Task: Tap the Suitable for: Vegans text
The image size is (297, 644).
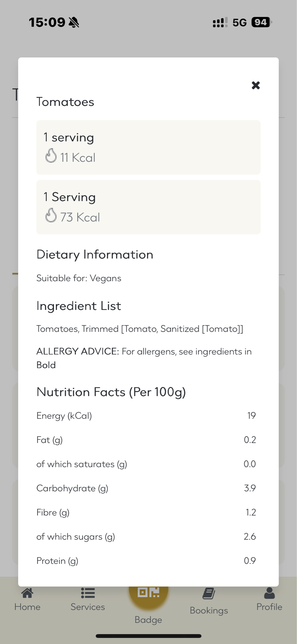Action: [79, 278]
